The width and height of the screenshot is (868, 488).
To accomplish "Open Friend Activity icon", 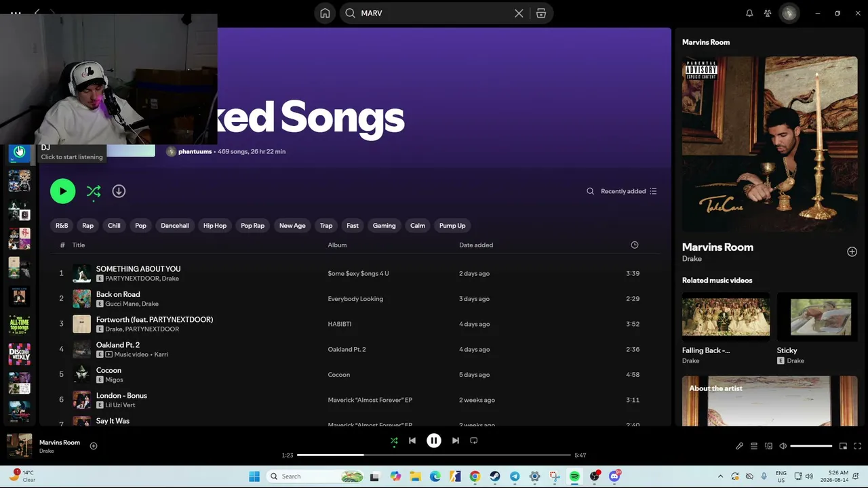I will [x=768, y=13].
